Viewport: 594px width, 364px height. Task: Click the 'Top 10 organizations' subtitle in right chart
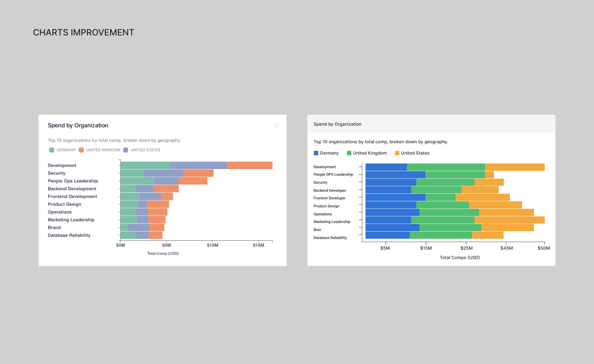[381, 142]
